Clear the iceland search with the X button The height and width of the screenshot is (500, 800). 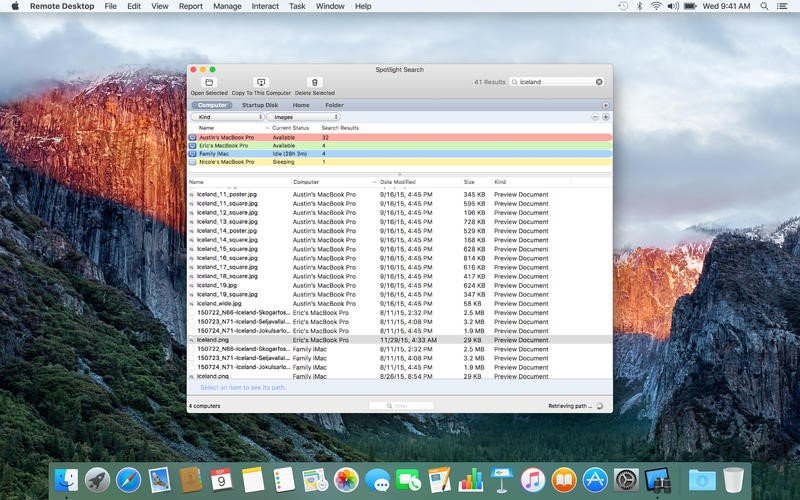[599, 82]
